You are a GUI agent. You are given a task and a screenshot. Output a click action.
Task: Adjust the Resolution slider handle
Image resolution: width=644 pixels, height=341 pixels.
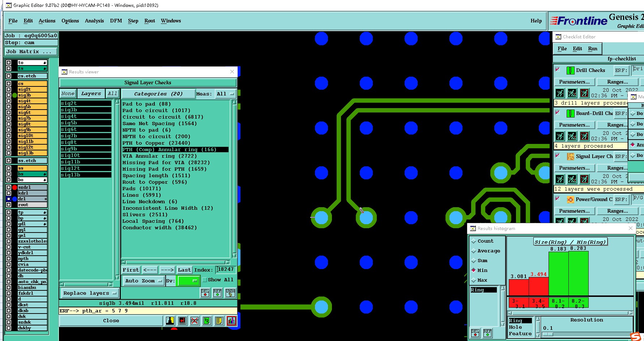click(x=548, y=334)
